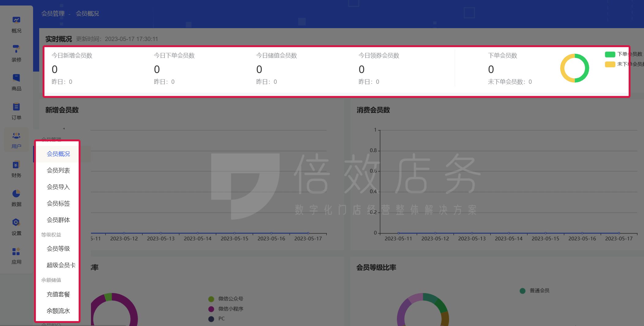Click the 数据 data analytics icon
The width and height of the screenshot is (644, 326).
[x=16, y=198]
